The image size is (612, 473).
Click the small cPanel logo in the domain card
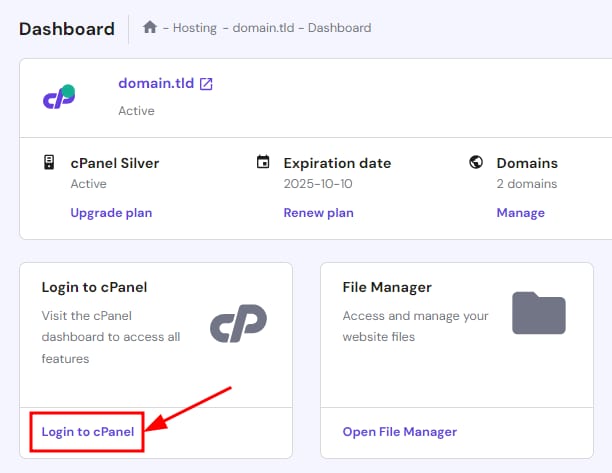point(59,97)
